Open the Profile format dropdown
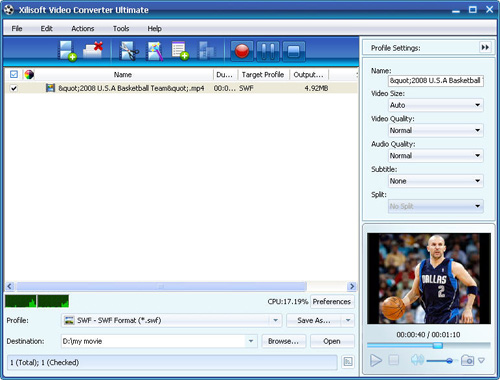 (x=275, y=320)
